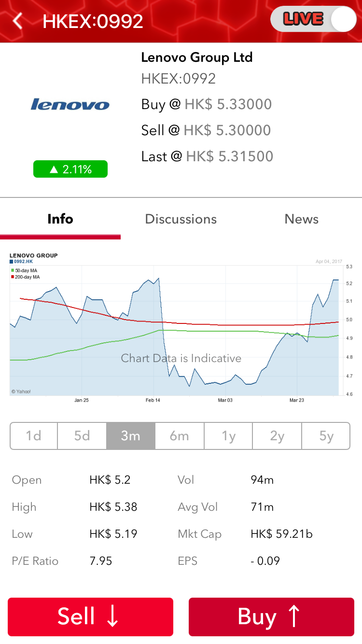
Task: Tap the back arrow icon
Action: (x=18, y=21)
